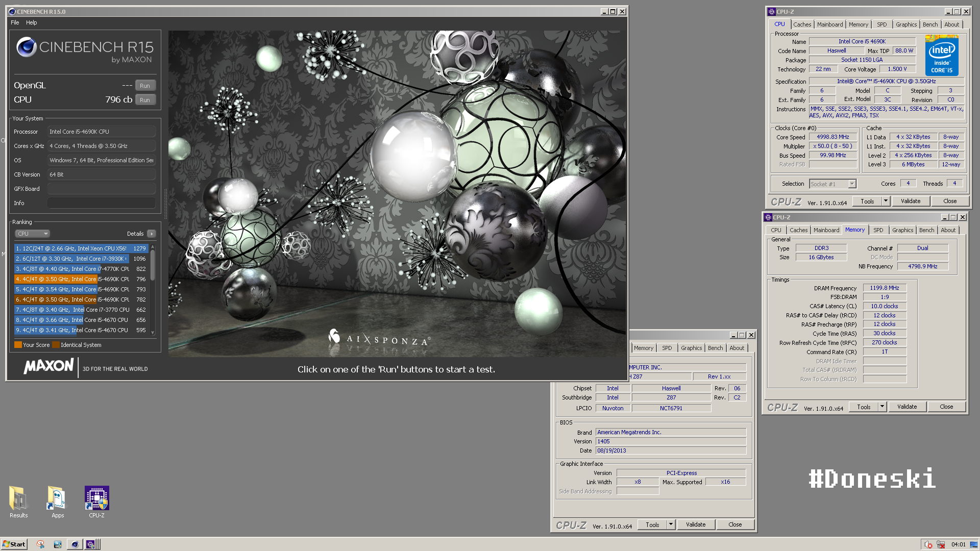Switch to CPU-Z via its taskbar icon
This screenshot has width=980, height=551.
click(90, 544)
